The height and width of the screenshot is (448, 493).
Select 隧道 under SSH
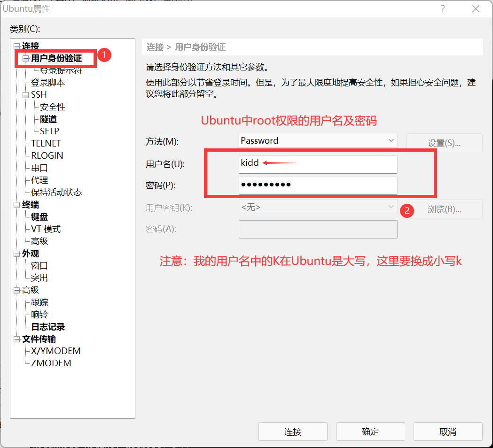tap(48, 119)
